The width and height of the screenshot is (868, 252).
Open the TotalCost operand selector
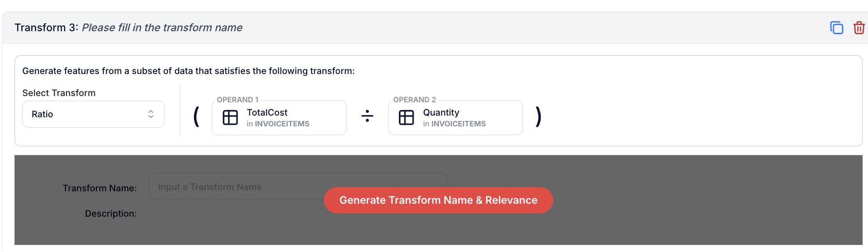click(279, 118)
